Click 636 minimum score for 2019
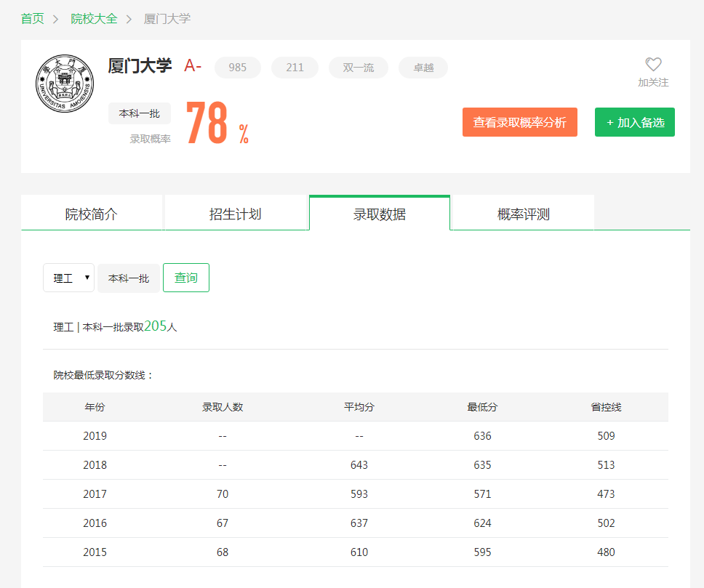 tap(482, 436)
